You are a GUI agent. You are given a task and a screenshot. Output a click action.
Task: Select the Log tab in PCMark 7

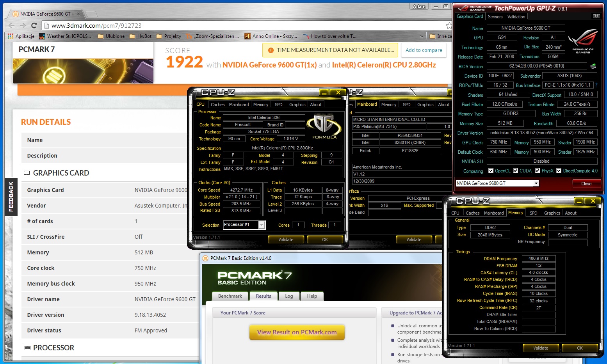(x=289, y=296)
